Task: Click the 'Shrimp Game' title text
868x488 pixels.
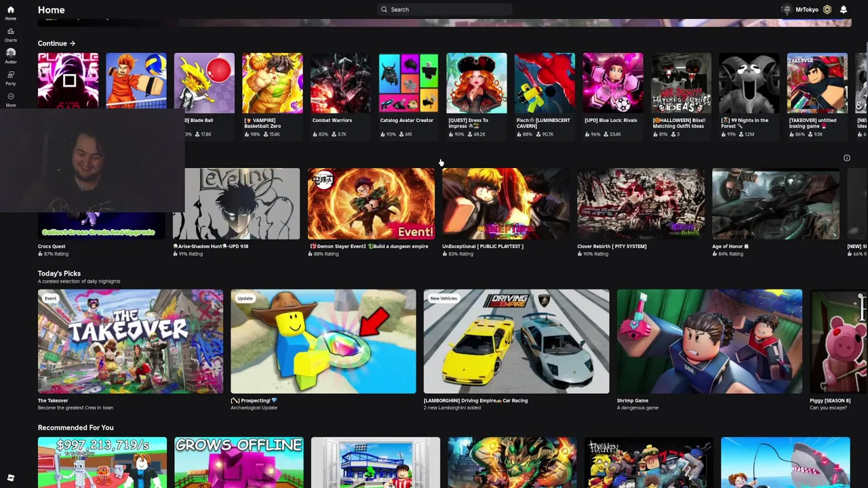Action: (x=633, y=401)
